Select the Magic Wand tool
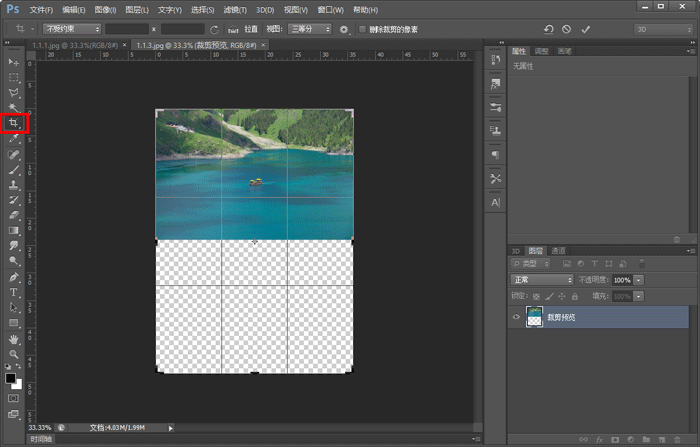The width and height of the screenshot is (700, 447). pos(14,107)
